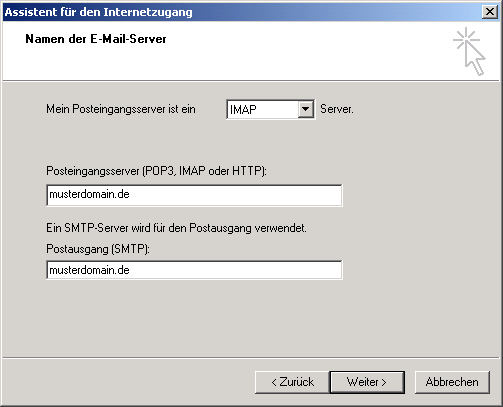
Task: Focus the Postausgang (SMTP) input field
Action: tap(194, 270)
